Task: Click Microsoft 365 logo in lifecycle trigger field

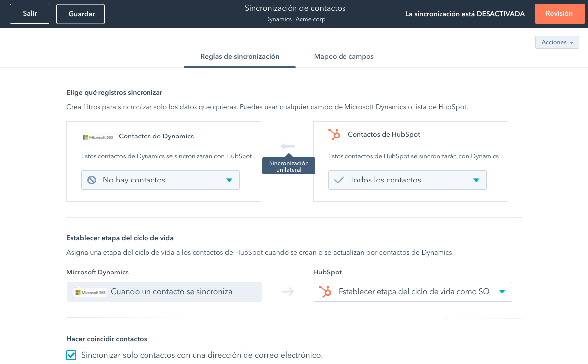Action: coord(90,292)
